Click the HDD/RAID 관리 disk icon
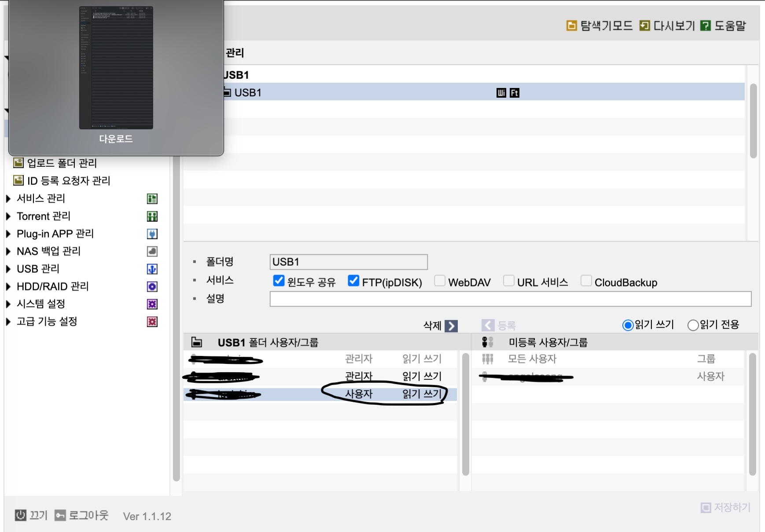This screenshot has width=765, height=532. [152, 286]
